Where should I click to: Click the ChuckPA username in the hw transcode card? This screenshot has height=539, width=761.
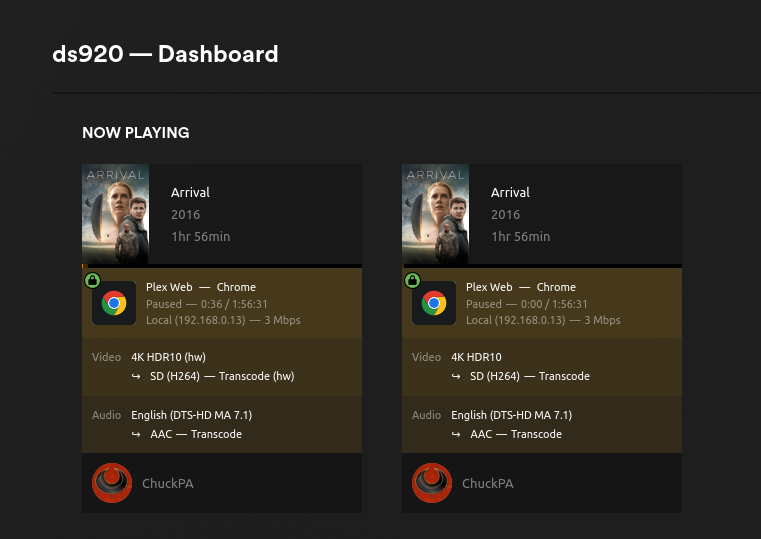click(167, 484)
